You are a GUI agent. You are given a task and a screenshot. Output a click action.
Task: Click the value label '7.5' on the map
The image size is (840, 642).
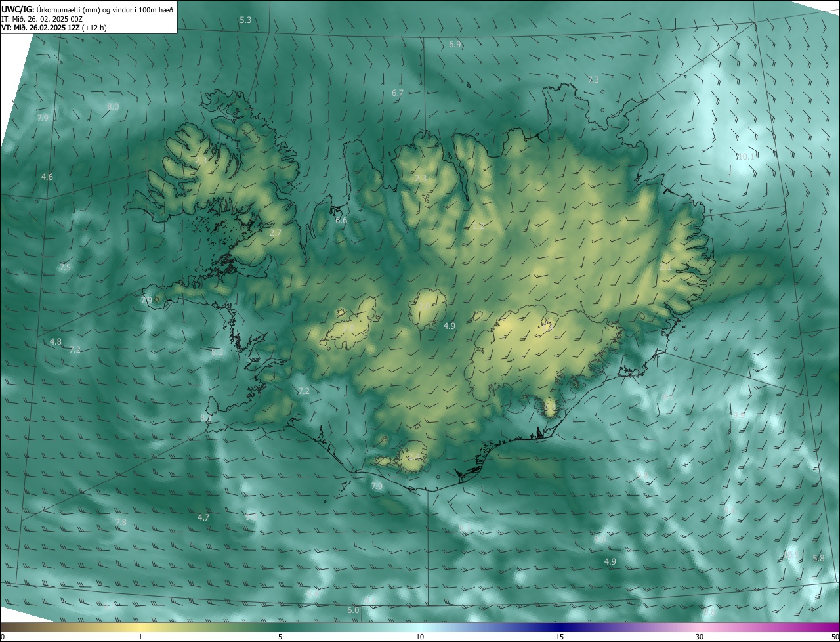point(64,268)
